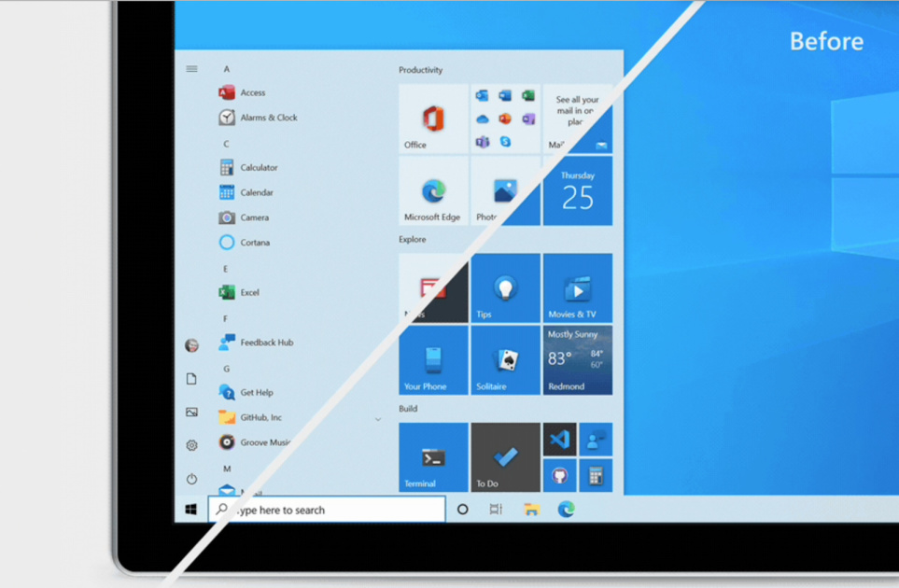Launch Microsoft Edge tile

[x=433, y=191]
